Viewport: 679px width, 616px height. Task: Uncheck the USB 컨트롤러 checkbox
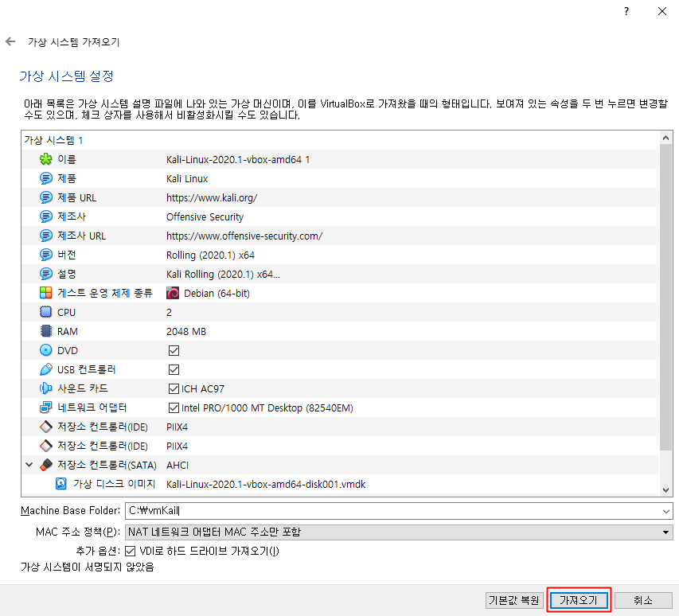click(x=174, y=369)
